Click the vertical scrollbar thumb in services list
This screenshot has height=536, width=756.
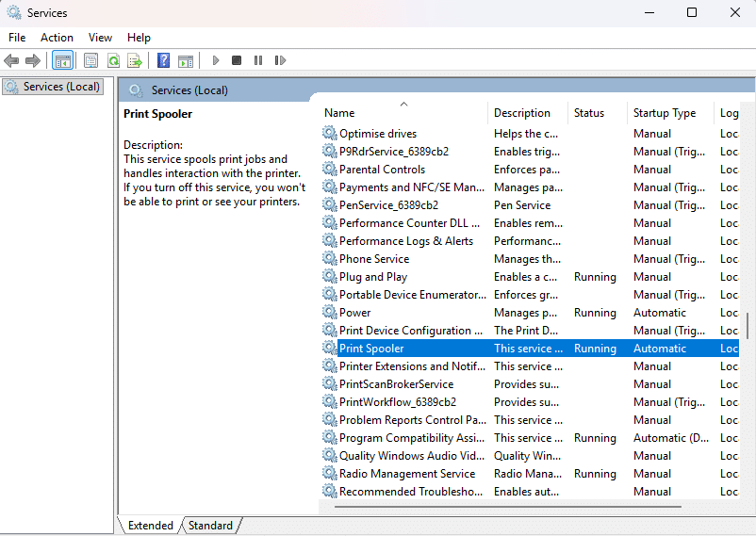click(748, 325)
